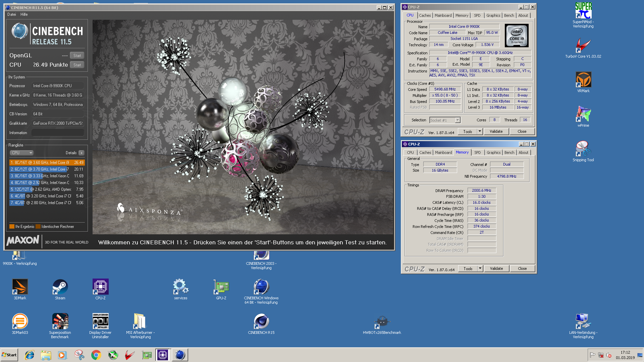Image resolution: width=644 pixels, height=362 pixels.
Task: Click Validate in the bottom CPU-Z window
Action: pyautogui.click(x=496, y=269)
